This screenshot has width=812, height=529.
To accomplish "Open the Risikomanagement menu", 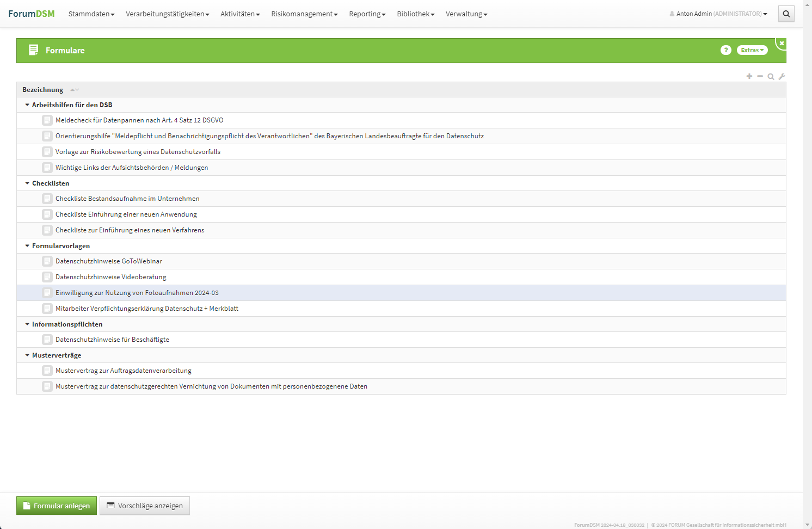I will [x=304, y=14].
